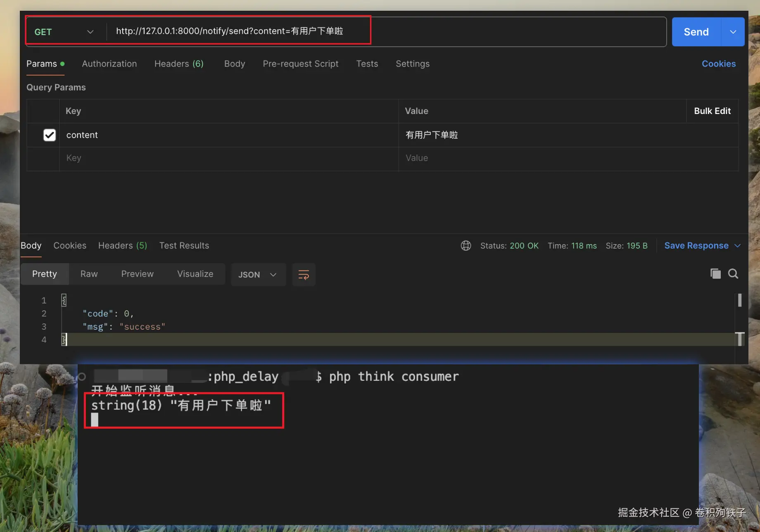
Task: Open the request Settings tab
Action: [x=413, y=64]
